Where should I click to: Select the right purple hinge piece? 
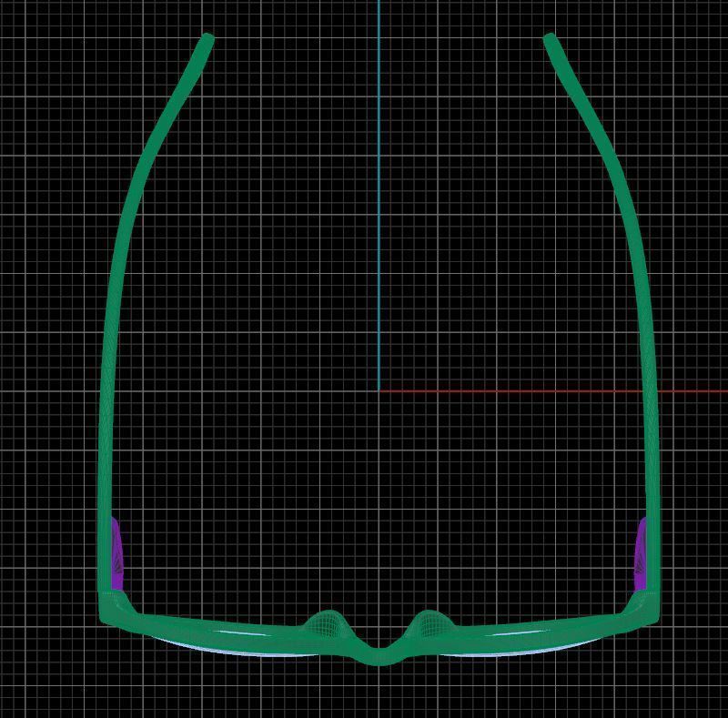click(641, 555)
